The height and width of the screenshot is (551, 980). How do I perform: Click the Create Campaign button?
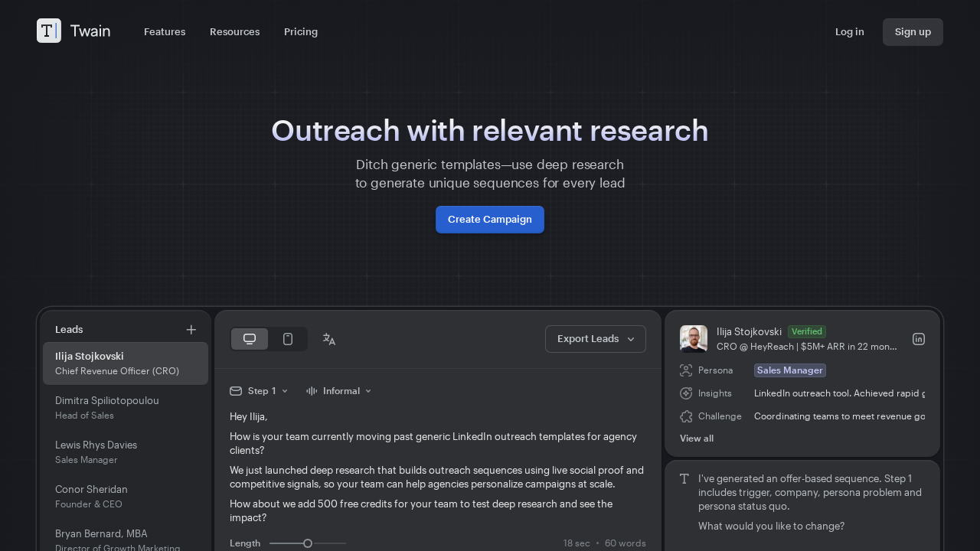pos(489,220)
